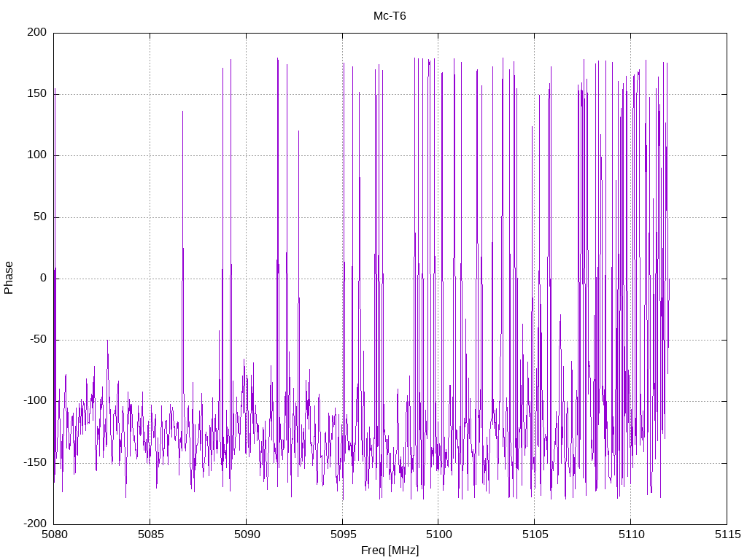Click the 5100 x-axis tick label
This screenshot has height=560, width=747.
coord(438,534)
